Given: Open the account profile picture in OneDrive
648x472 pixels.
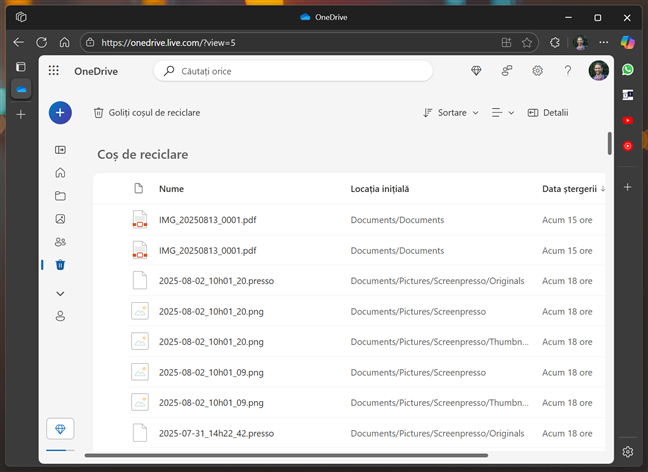Looking at the screenshot, I should (x=598, y=71).
